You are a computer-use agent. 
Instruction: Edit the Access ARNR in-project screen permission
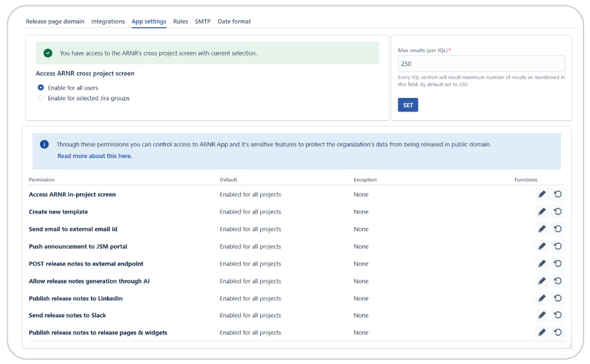pos(542,194)
